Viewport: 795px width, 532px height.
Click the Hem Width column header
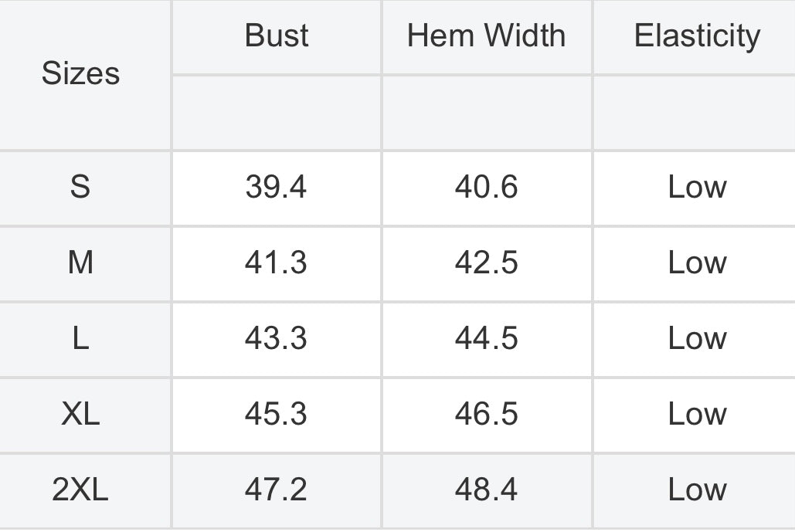click(x=486, y=36)
